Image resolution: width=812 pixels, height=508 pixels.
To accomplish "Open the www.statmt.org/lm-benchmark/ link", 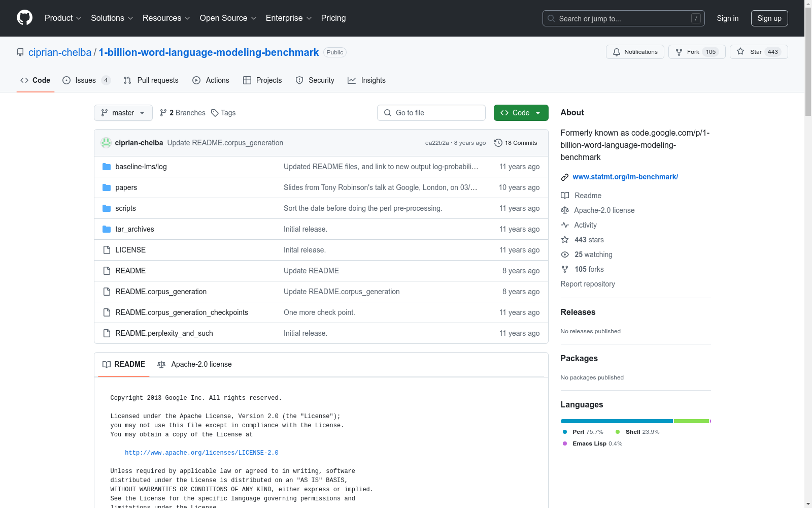I will (625, 177).
